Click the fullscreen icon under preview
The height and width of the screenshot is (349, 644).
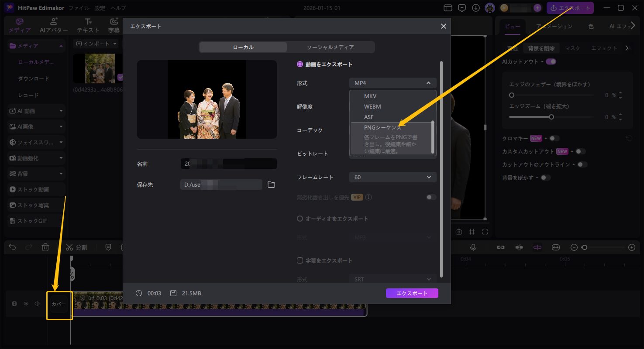[x=485, y=232]
